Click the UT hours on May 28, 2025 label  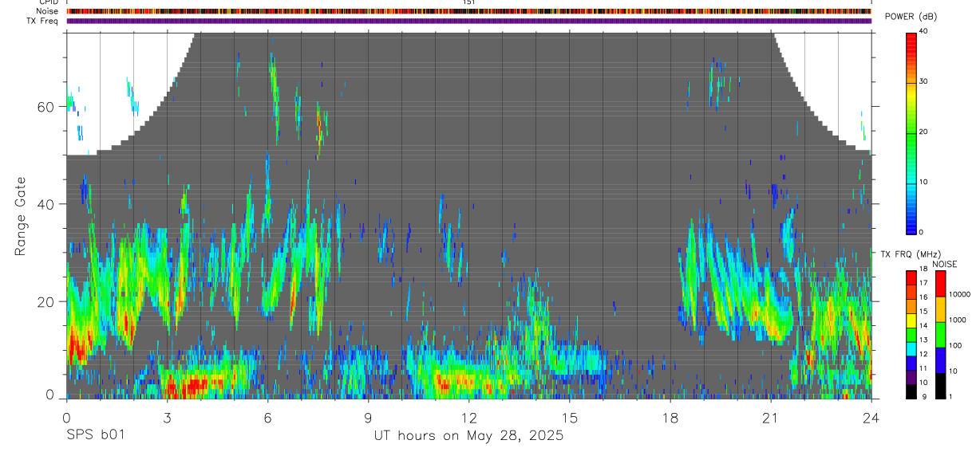pos(468,436)
